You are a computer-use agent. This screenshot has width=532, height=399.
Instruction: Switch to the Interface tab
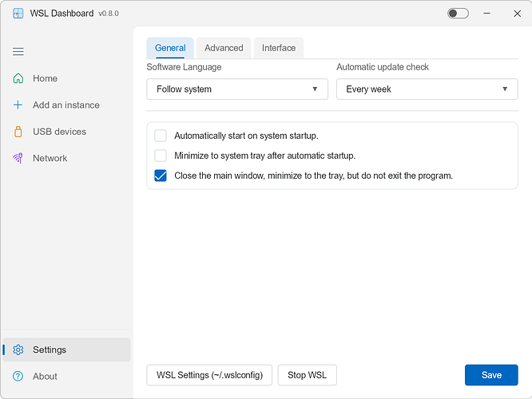(x=279, y=48)
